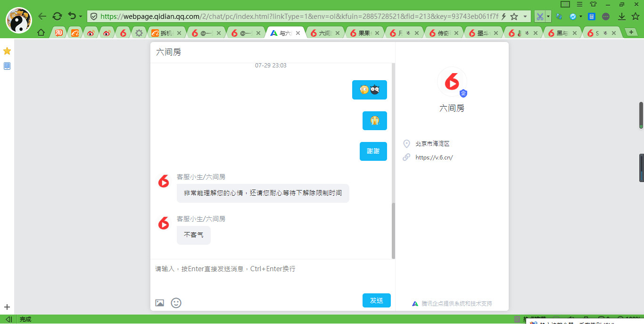Image resolution: width=644 pixels, height=324 pixels.
Task: Open undo closed-tabs dropdown arrow
Action: pos(81,17)
